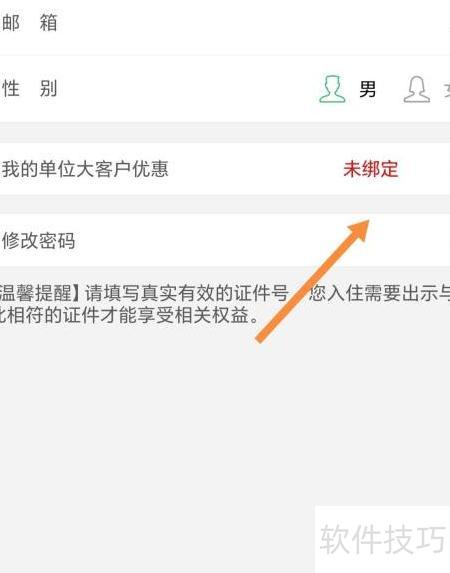Select the green male avatar icon
This screenshot has width=450, height=573.
coord(332,89)
